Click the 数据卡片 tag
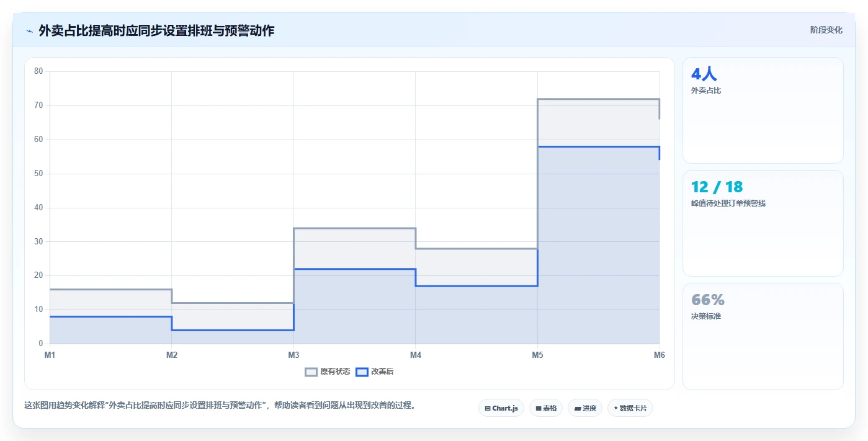The width and height of the screenshot is (868, 441). point(630,408)
